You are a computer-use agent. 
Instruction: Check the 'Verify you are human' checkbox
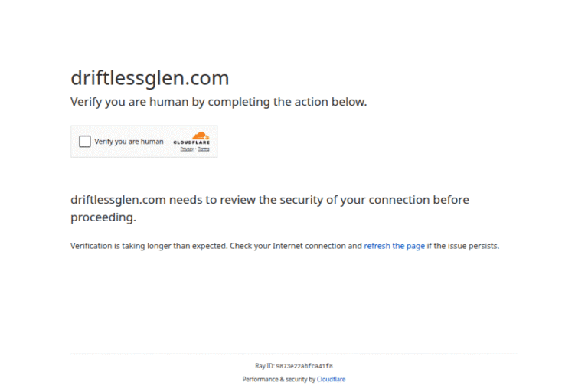pyautogui.click(x=85, y=142)
